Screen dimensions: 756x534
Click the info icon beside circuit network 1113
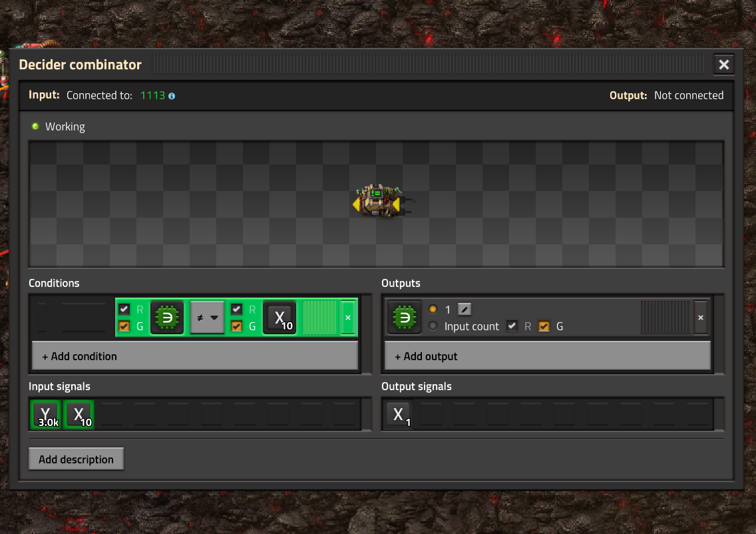(172, 95)
